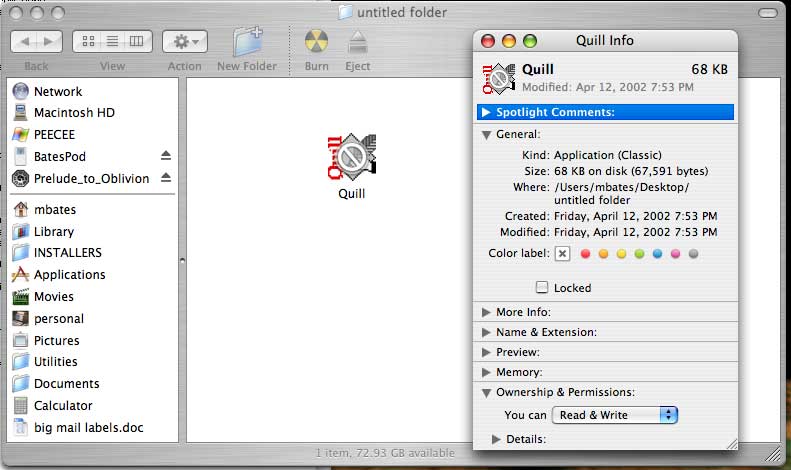Click the Burn toolbar icon
Screen dimensions: 791x470
(316, 41)
